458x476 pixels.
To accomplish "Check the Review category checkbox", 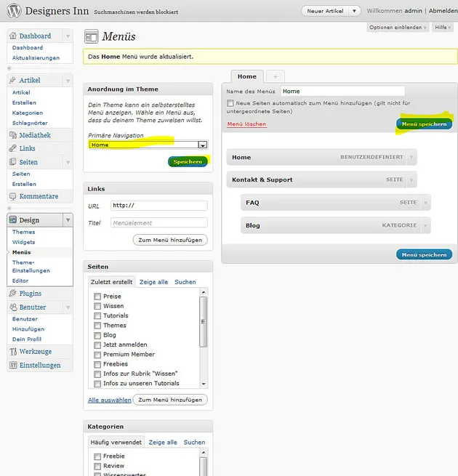I will 97,466.
